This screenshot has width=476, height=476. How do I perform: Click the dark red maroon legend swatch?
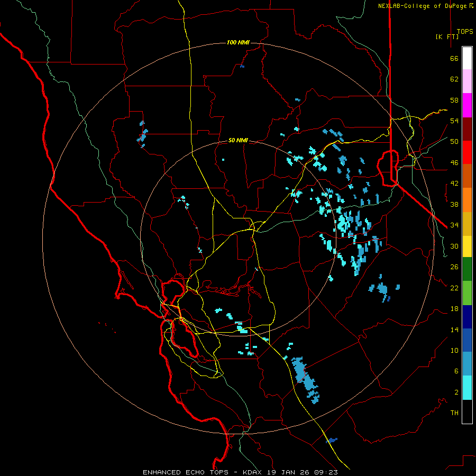click(x=467, y=129)
